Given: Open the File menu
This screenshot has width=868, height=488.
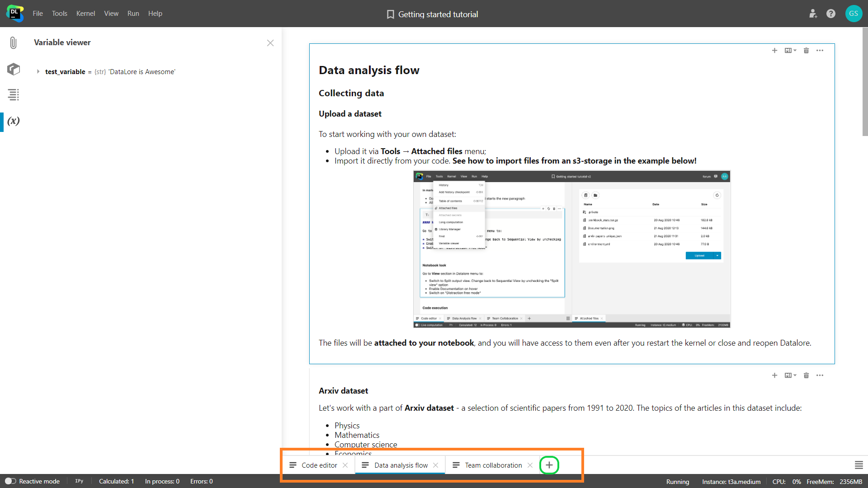Looking at the screenshot, I should pos(38,14).
